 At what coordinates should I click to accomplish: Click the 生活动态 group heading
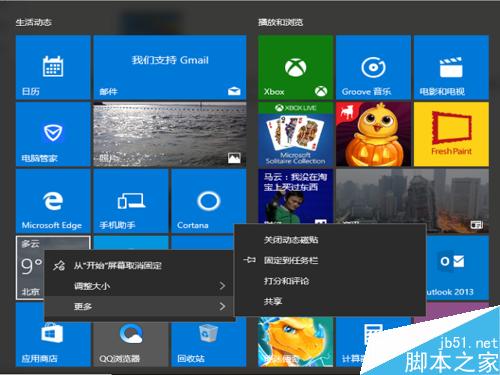(x=33, y=22)
